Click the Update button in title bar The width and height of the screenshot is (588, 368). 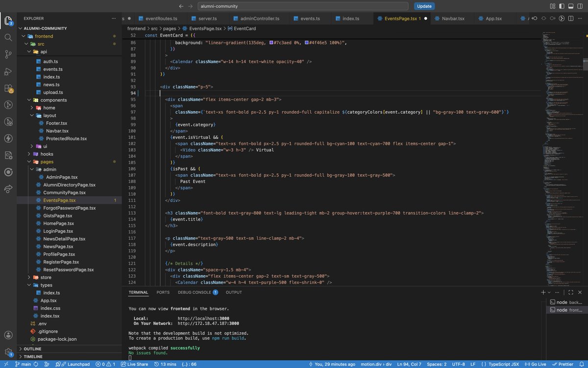tap(424, 6)
